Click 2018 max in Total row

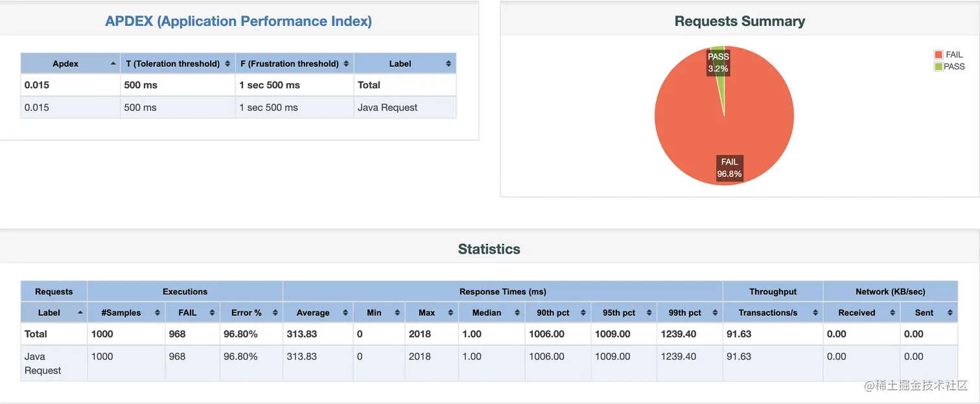click(x=420, y=334)
